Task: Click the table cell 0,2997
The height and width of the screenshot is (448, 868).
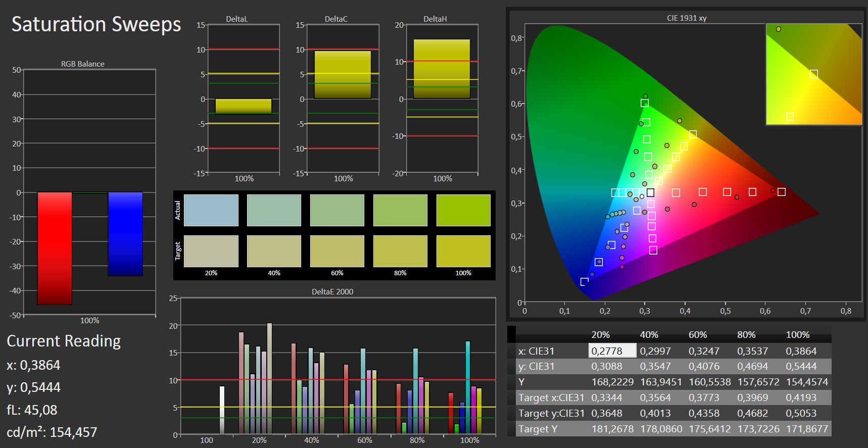Action: [655, 351]
